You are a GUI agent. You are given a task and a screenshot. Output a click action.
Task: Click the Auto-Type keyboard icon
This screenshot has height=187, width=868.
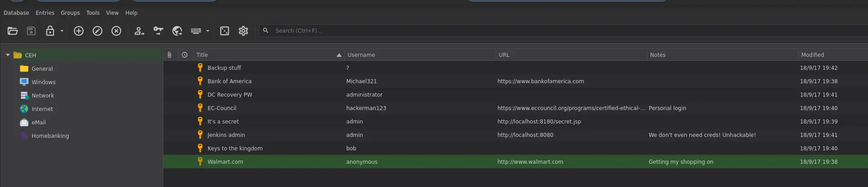196,31
